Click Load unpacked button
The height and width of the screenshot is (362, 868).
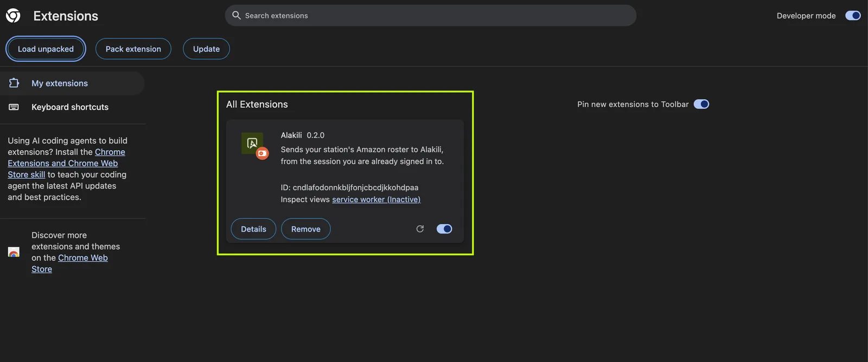tap(46, 49)
